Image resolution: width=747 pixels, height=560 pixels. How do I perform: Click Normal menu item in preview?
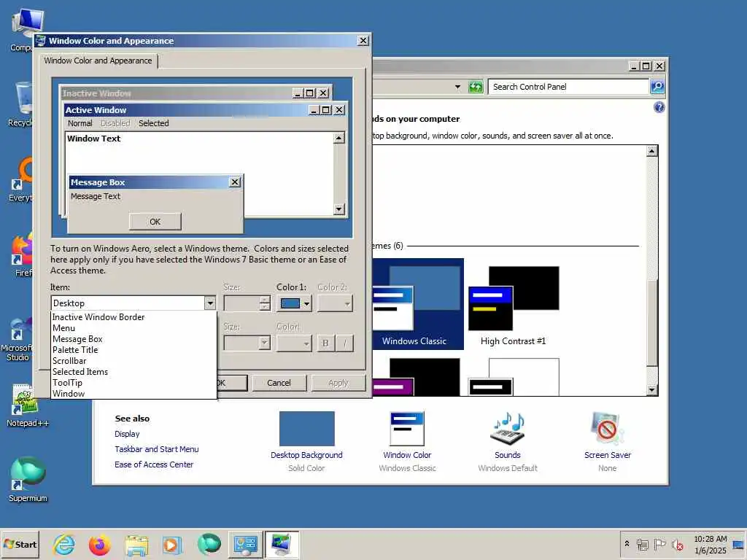click(x=80, y=123)
